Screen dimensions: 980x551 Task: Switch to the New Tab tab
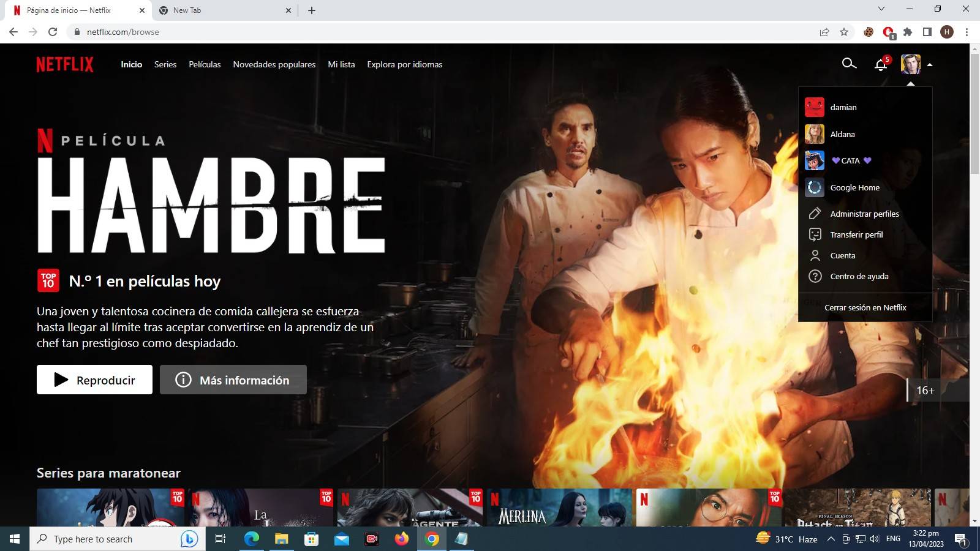click(x=224, y=10)
